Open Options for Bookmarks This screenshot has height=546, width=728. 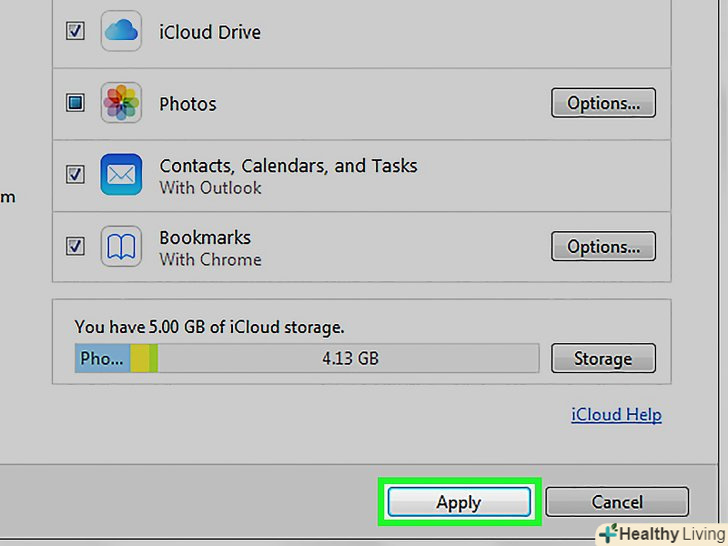pyautogui.click(x=603, y=246)
